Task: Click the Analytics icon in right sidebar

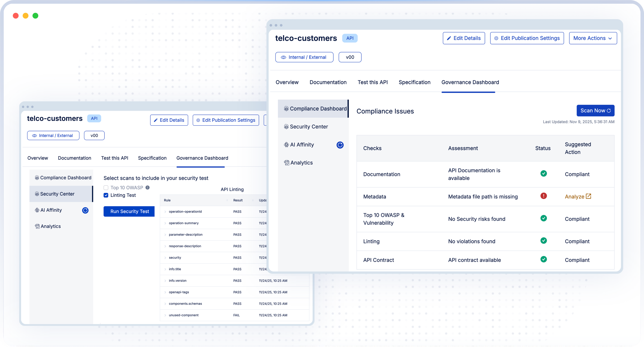Action: click(287, 163)
